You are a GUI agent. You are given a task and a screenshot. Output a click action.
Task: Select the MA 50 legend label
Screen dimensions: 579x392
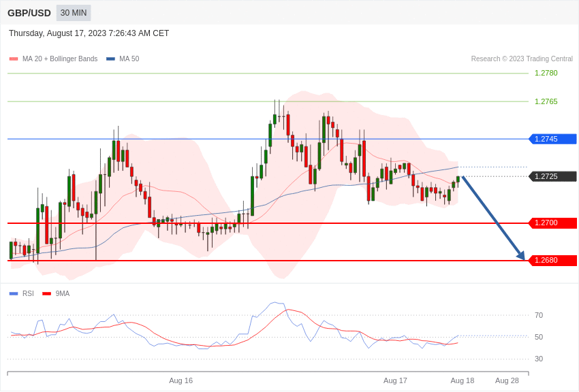point(129,59)
